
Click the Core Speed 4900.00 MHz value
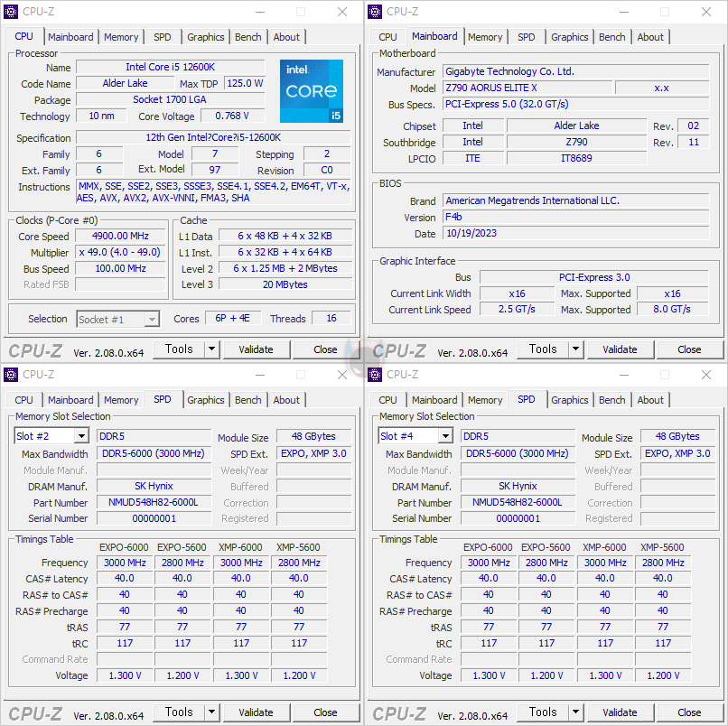[x=120, y=236]
